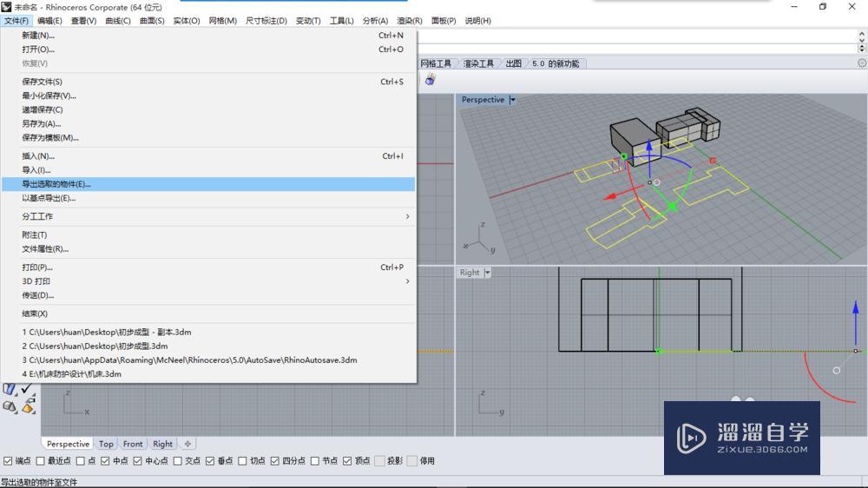Toggle the 四分点 osnap checkbox
The width and height of the screenshot is (868, 488).
click(274, 461)
